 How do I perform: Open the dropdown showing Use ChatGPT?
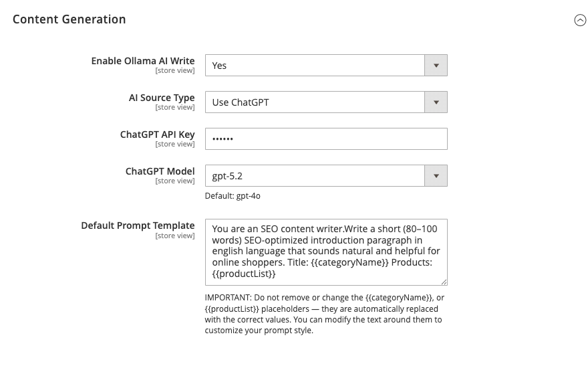coord(315,102)
